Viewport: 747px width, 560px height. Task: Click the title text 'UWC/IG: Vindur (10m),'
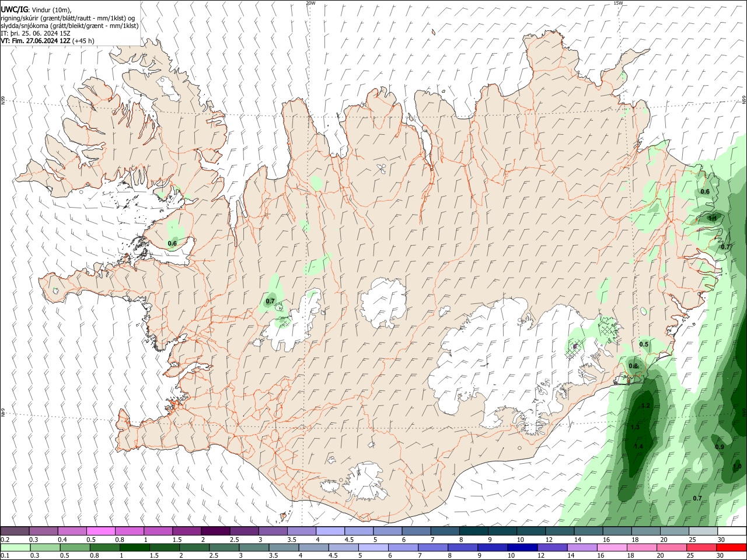36,10
